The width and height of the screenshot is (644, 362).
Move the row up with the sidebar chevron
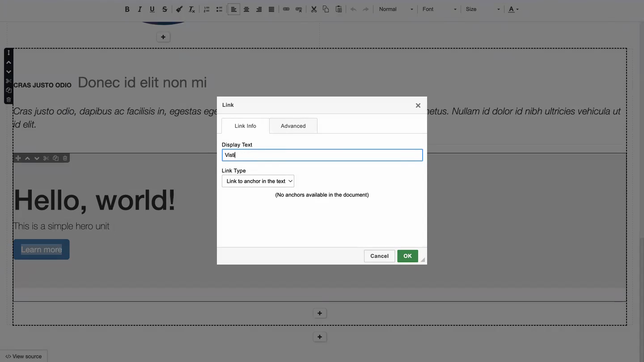tap(8, 62)
